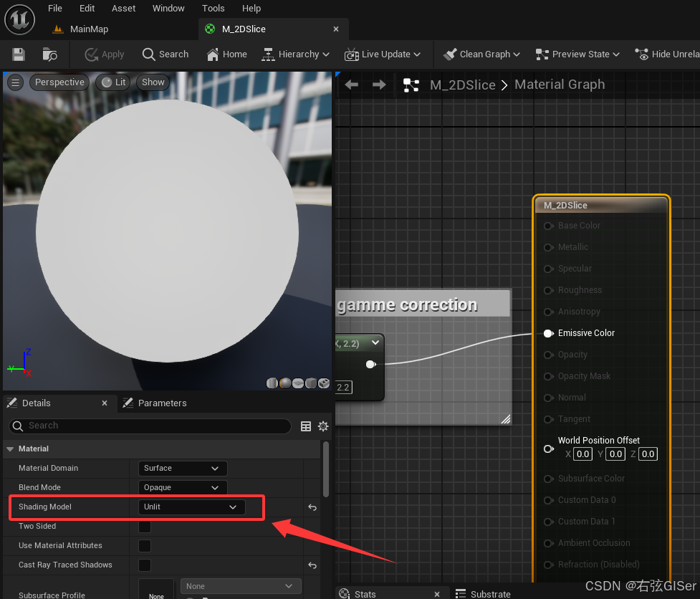Open the viewport options hamburger menu

(x=15, y=82)
